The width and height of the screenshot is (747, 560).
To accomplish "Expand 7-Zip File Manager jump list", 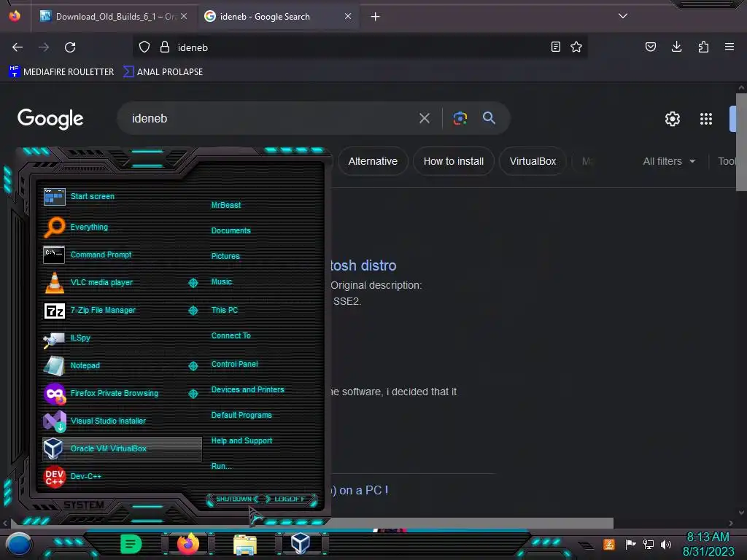I will tap(193, 311).
